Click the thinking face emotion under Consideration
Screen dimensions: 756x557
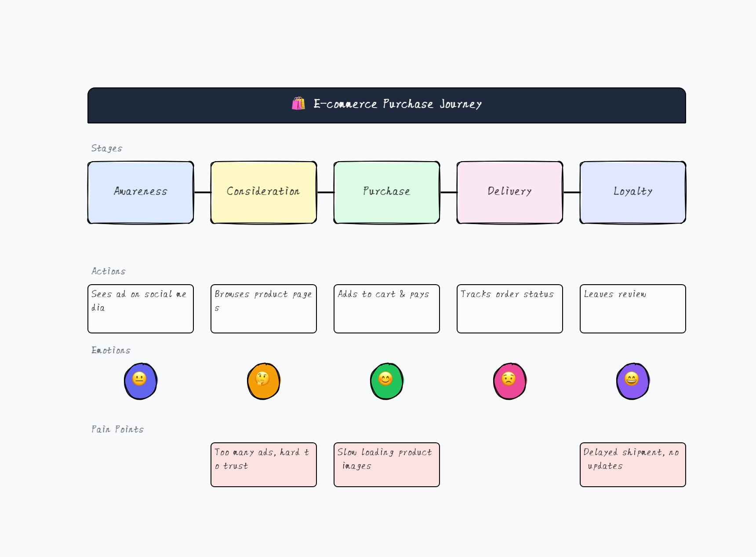[x=263, y=381]
